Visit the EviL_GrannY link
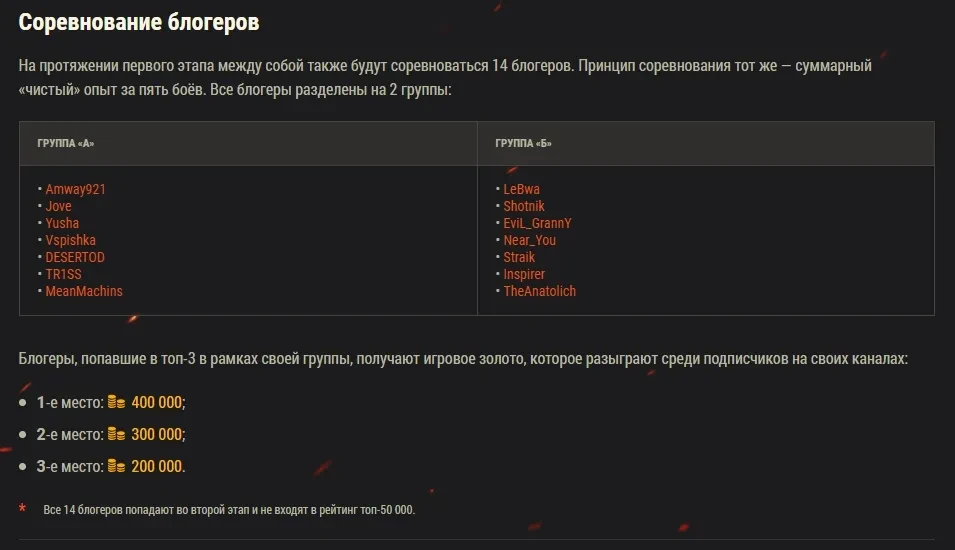Image resolution: width=955 pixels, height=550 pixels. tap(538, 223)
